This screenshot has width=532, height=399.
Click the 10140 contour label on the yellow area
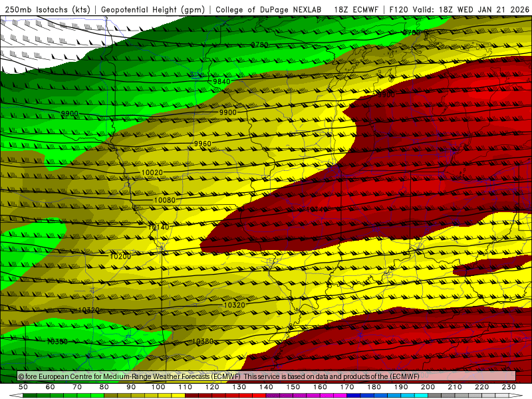coord(158,227)
